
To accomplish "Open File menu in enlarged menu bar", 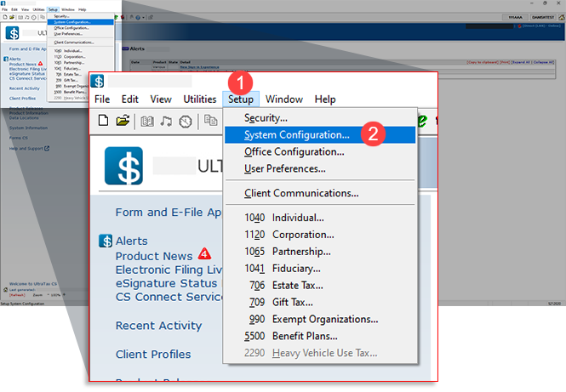I will coord(102,99).
